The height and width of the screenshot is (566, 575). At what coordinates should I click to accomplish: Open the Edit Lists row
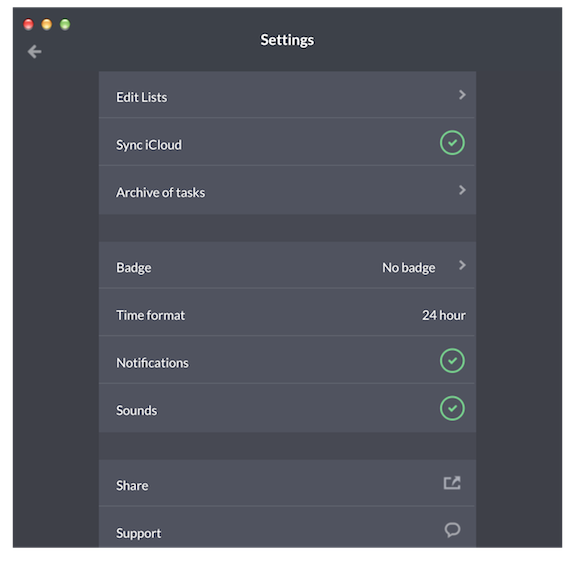click(287, 95)
